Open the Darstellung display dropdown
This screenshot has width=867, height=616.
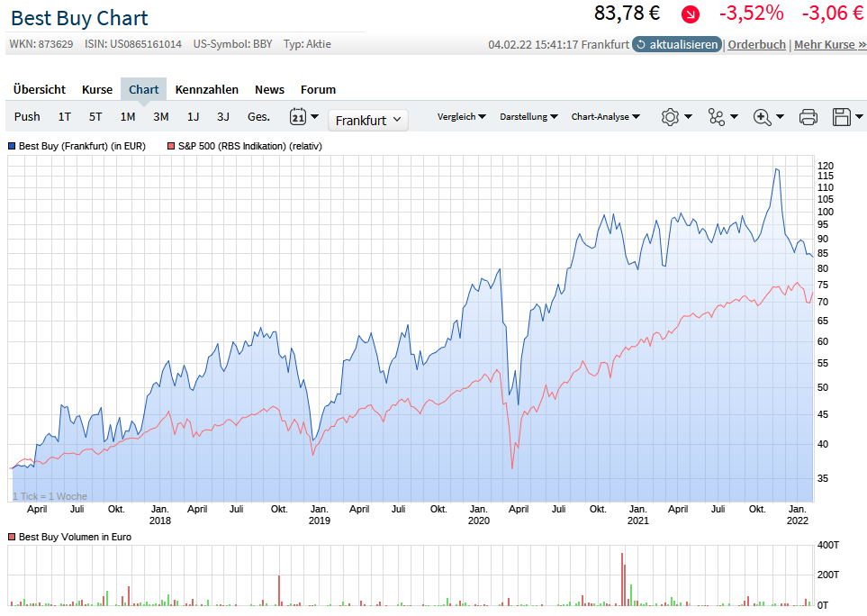528,117
